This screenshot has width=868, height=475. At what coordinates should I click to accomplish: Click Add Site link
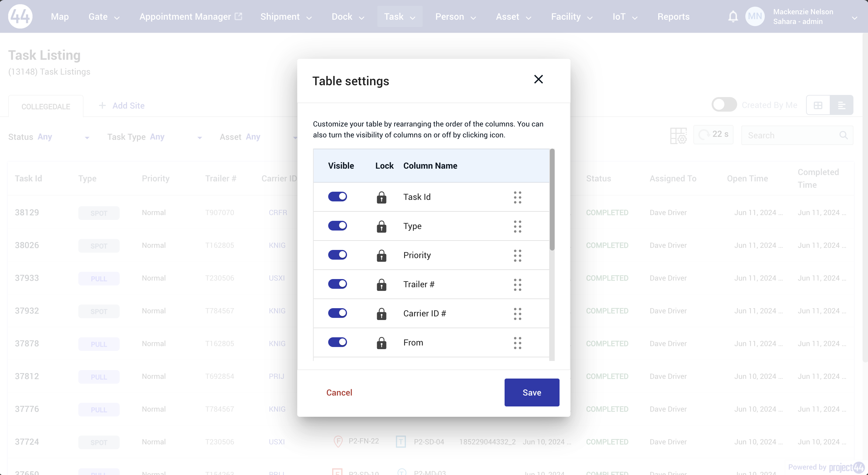[128, 106]
